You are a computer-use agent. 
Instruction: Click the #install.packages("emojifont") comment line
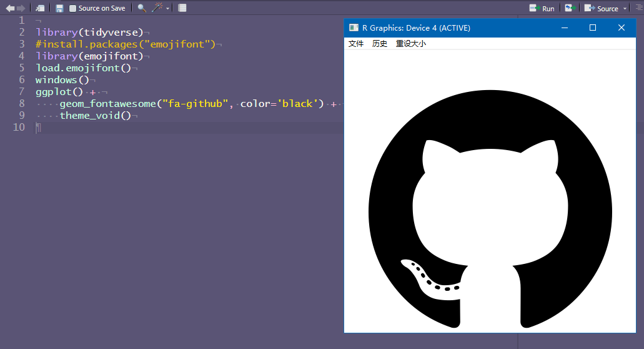click(126, 44)
